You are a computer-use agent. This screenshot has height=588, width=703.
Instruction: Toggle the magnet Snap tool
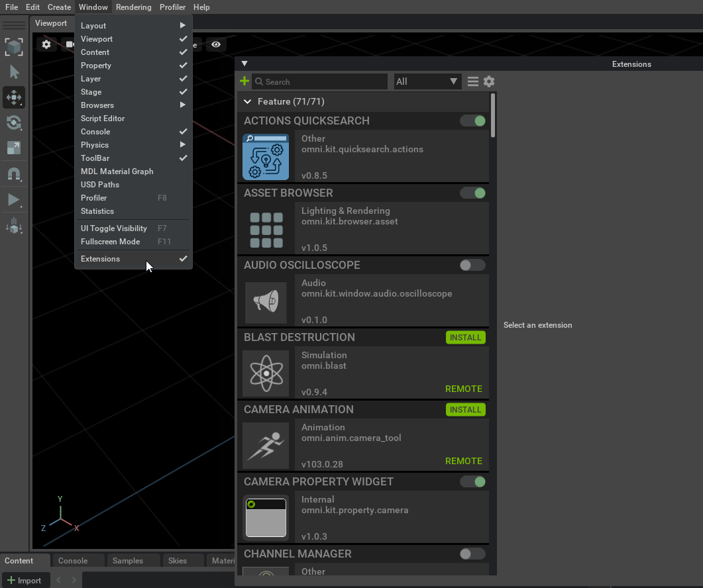click(14, 174)
